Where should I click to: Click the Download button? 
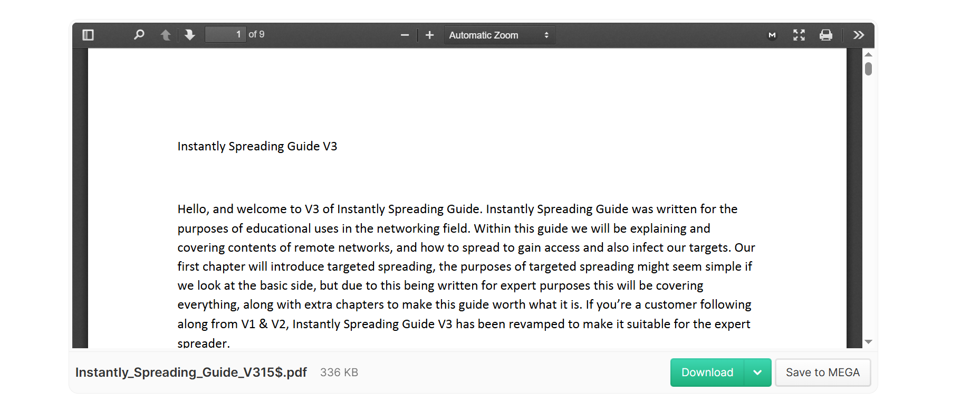coord(707,373)
